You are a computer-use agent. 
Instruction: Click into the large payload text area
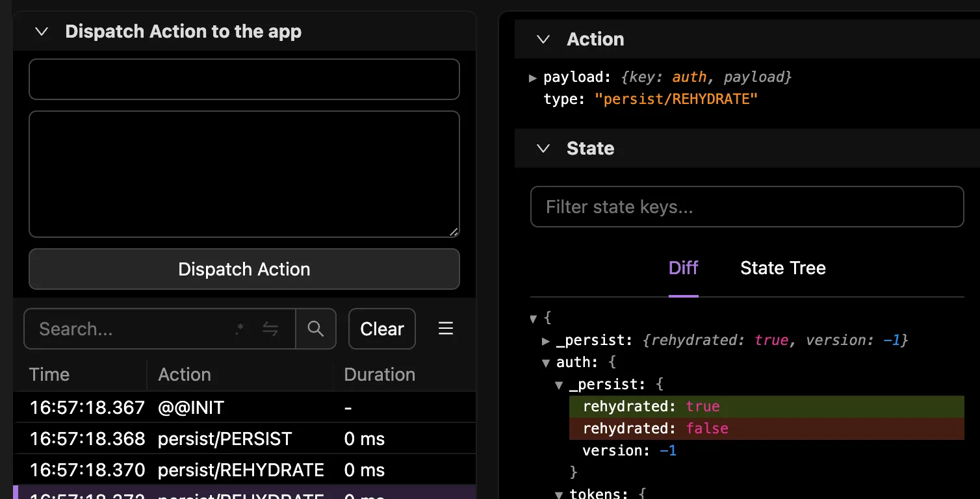coord(244,174)
